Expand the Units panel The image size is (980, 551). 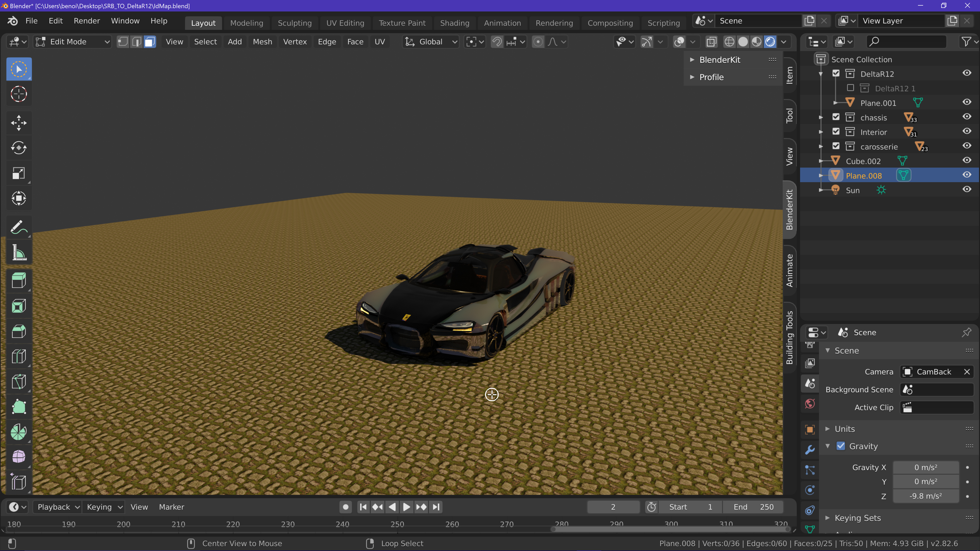844,429
